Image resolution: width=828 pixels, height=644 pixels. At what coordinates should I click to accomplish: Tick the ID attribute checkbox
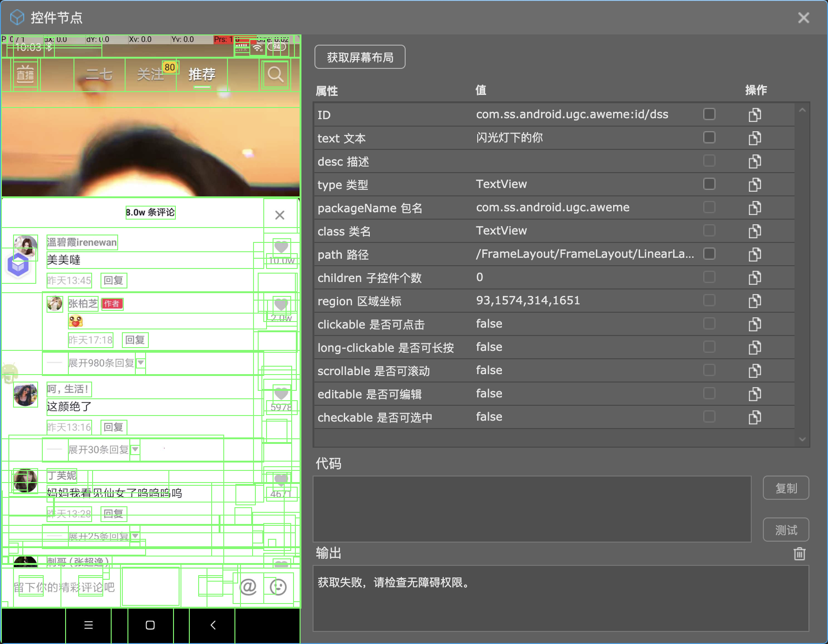(709, 114)
